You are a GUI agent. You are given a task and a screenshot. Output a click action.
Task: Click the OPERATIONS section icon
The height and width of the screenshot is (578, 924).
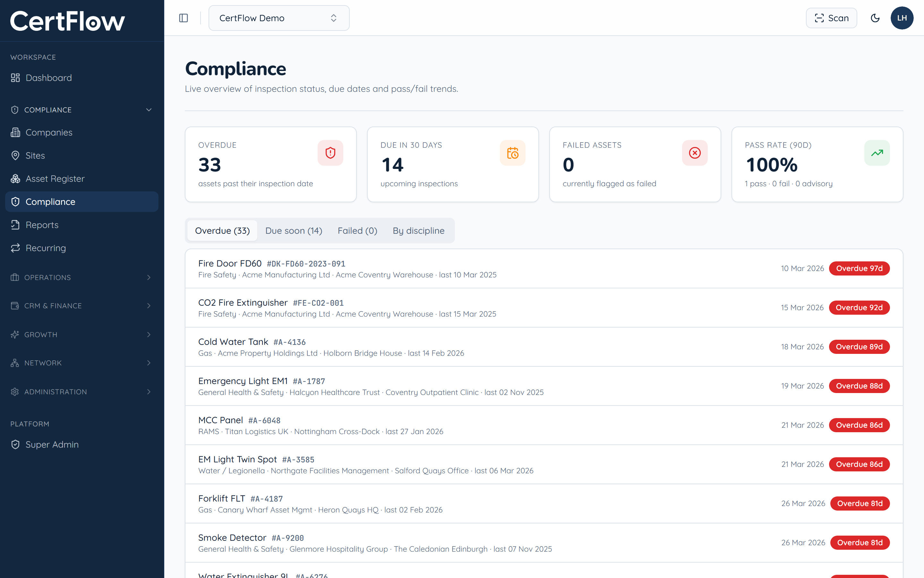15,277
